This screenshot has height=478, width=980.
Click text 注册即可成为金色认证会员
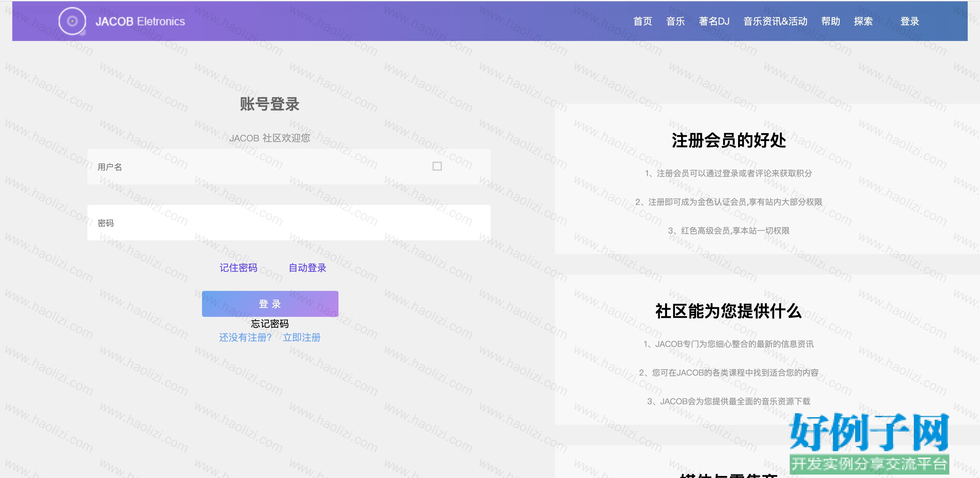pyautogui.click(x=697, y=202)
